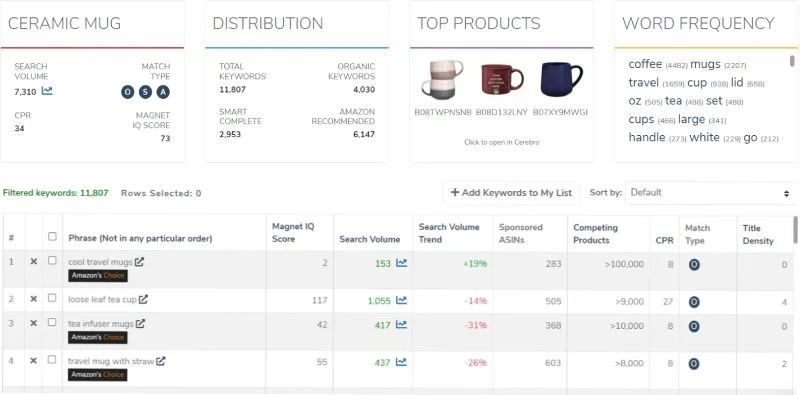Click the B08TWPNSNB ASIN label
The height and width of the screenshot is (395, 800).
(x=442, y=112)
